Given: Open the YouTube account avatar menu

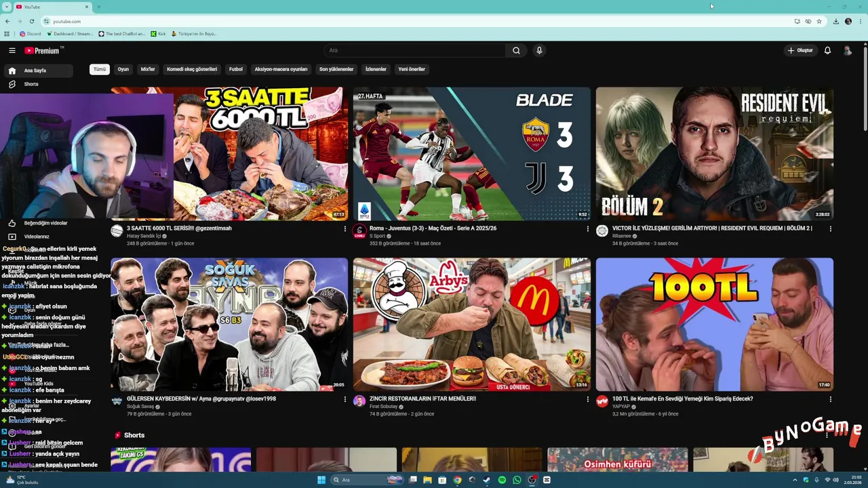Looking at the screenshot, I should [x=848, y=50].
